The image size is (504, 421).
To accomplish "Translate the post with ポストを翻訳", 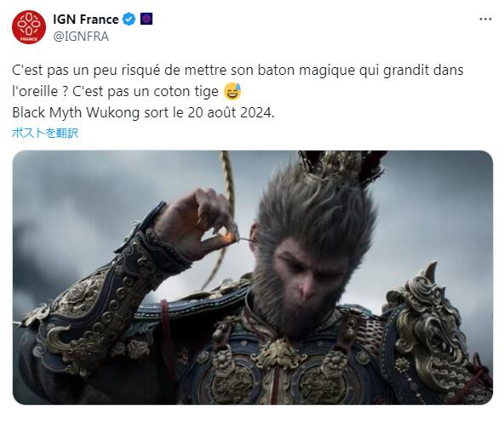I will (44, 133).
